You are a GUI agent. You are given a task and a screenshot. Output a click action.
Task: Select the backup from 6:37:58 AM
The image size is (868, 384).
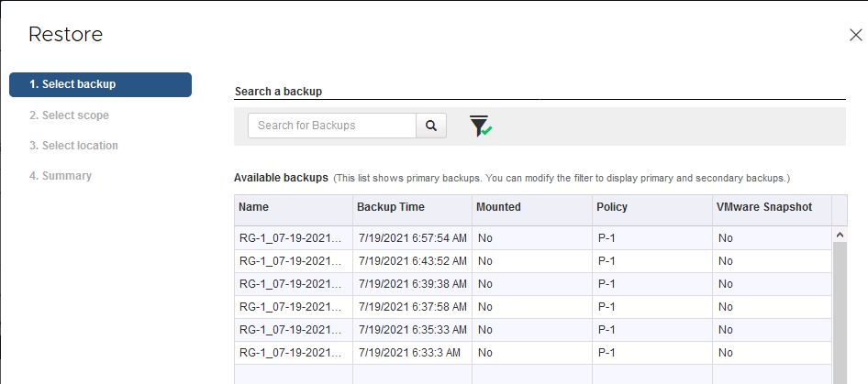click(413, 306)
